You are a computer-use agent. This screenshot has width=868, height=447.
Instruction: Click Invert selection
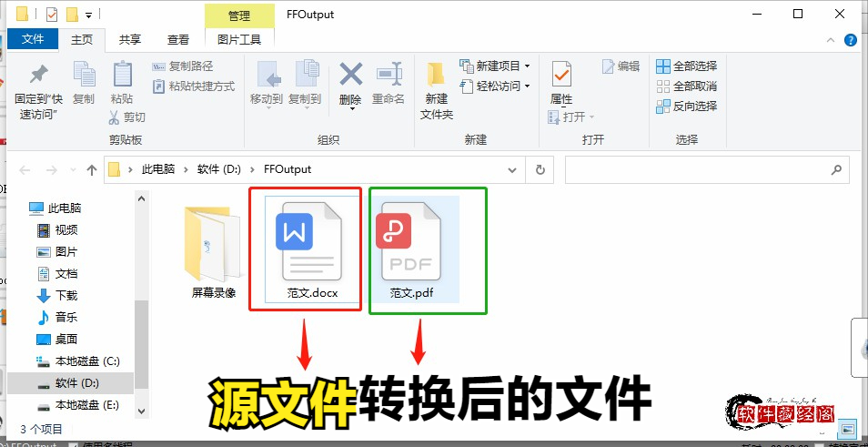(686, 106)
